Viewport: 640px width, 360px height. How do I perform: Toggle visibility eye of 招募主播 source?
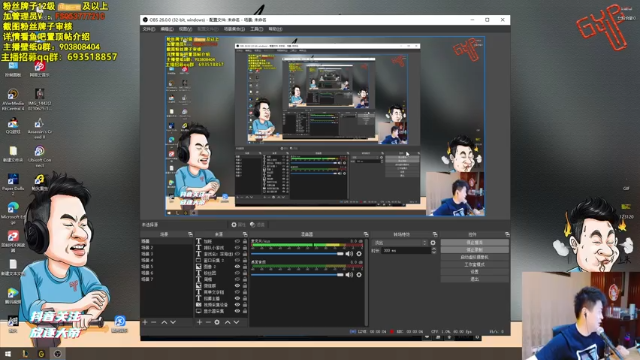coord(237,298)
